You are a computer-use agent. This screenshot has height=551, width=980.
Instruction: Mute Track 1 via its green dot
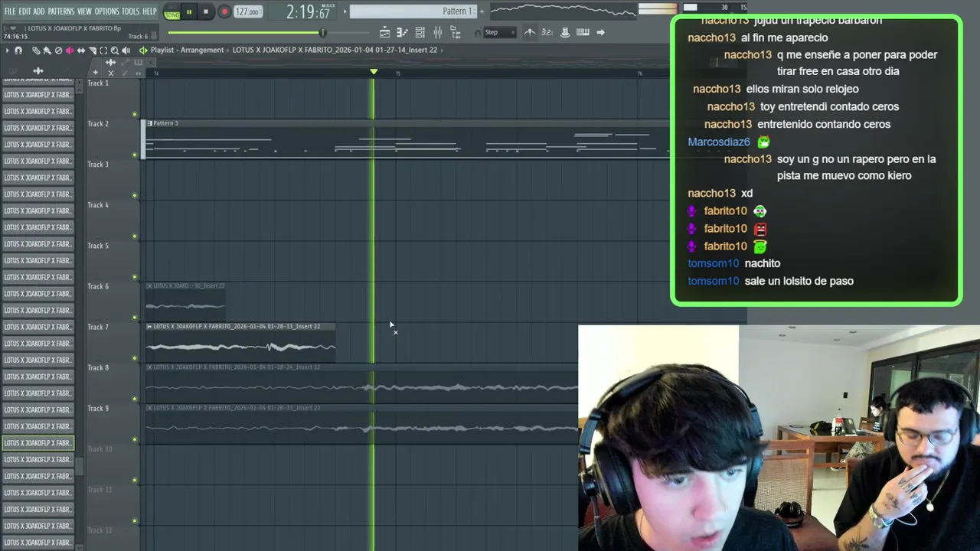(x=135, y=115)
